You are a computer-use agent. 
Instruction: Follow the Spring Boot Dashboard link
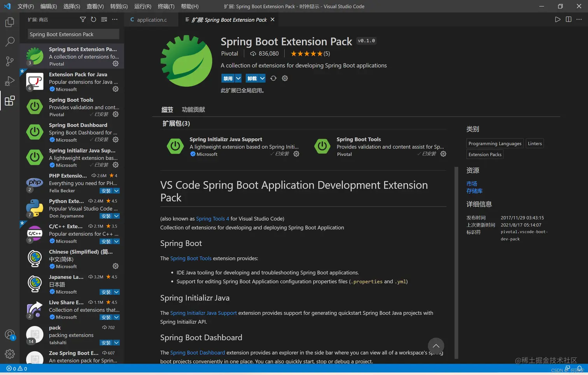(x=198, y=352)
